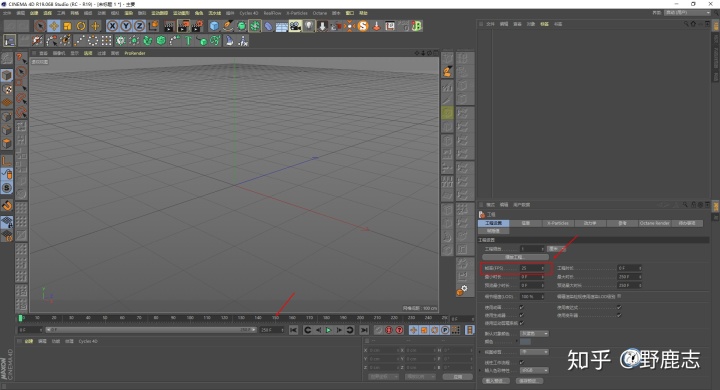Select the Move tool
720x390 pixels.
point(54,26)
